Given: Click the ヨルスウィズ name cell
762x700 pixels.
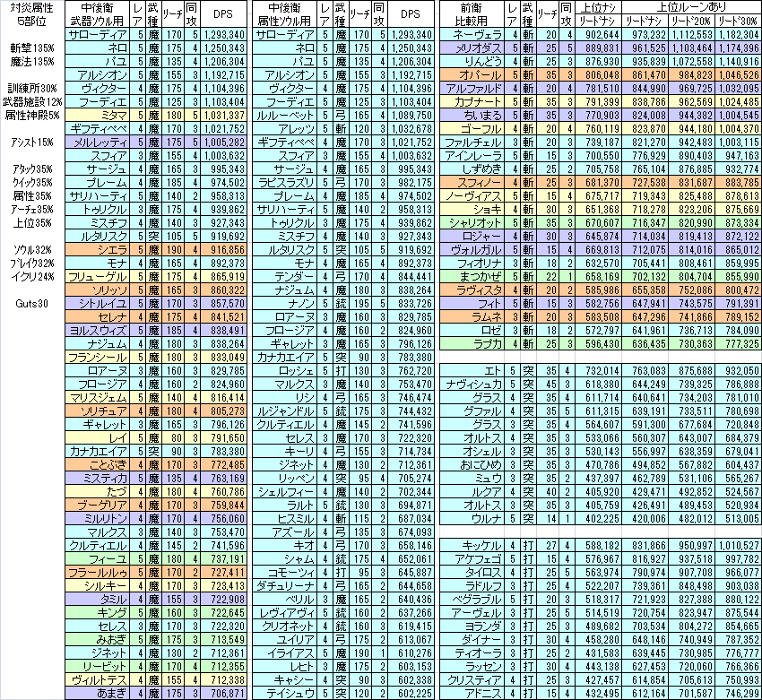Looking at the screenshot, I should 97,331.
